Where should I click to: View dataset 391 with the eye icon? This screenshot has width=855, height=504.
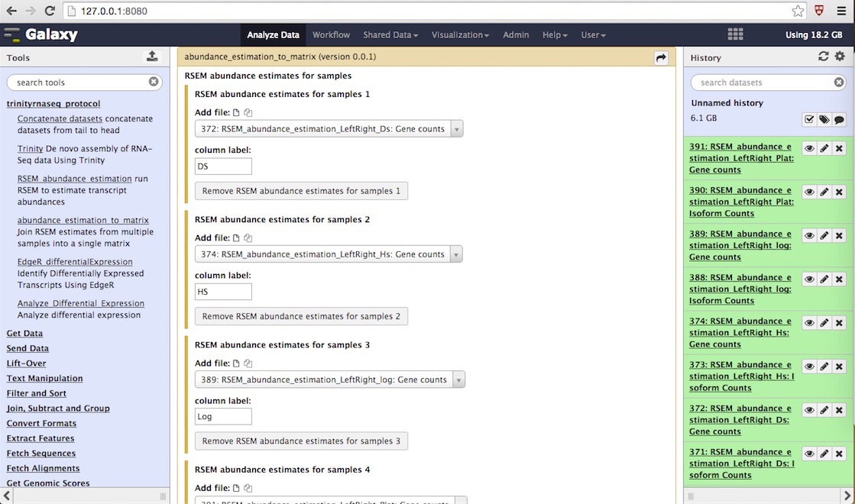[x=809, y=147]
